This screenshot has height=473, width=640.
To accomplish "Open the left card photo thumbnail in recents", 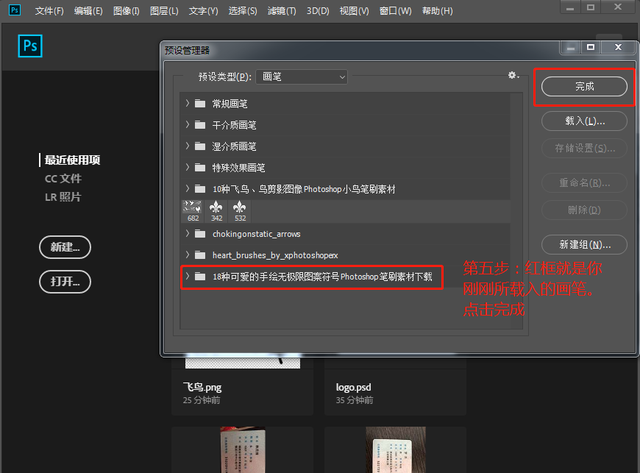I will coord(242,450).
